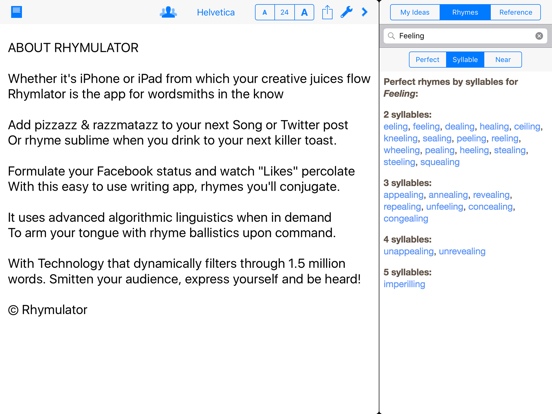Open the collaborators people icon
The height and width of the screenshot is (414, 552).
[168, 12]
